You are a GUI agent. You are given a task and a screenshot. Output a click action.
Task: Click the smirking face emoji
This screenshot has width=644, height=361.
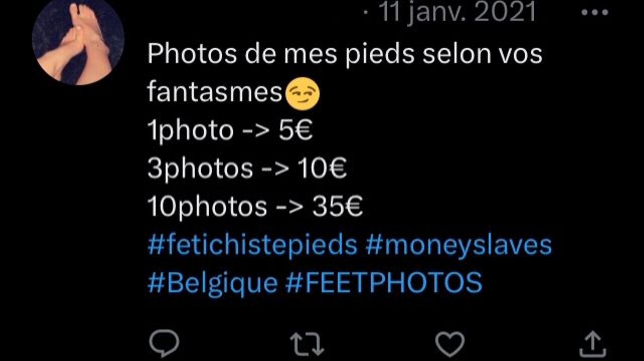tap(302, 94)
